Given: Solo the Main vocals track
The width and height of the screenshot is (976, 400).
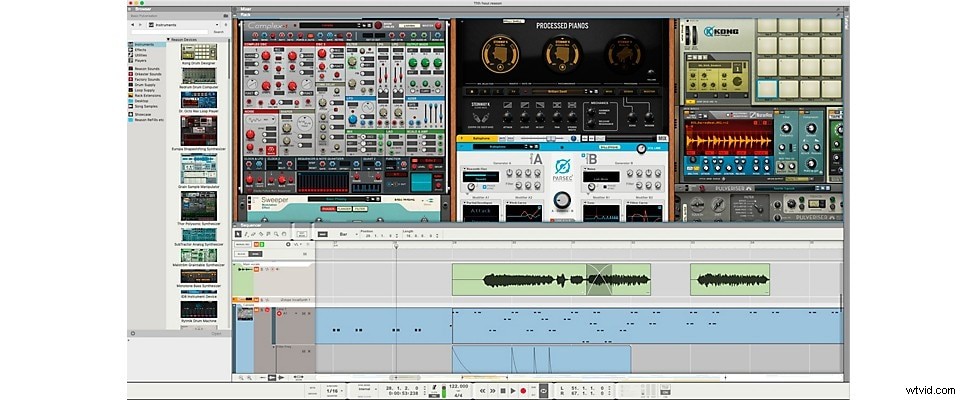Looking at the screenshot, I should tap(262, 269).
